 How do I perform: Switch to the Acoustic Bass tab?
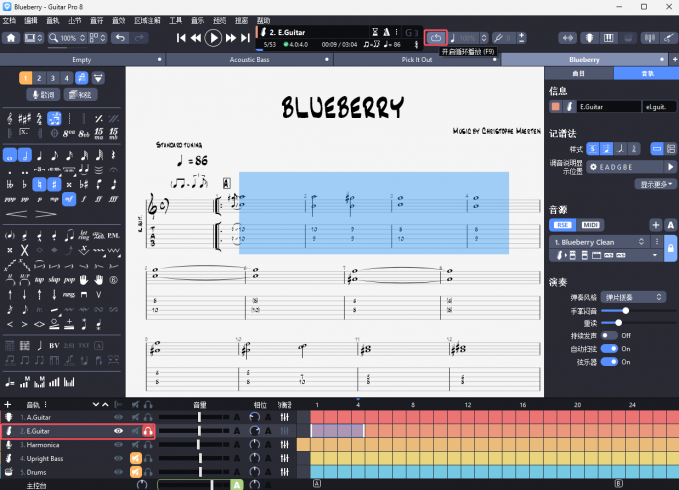pos(250,60)
